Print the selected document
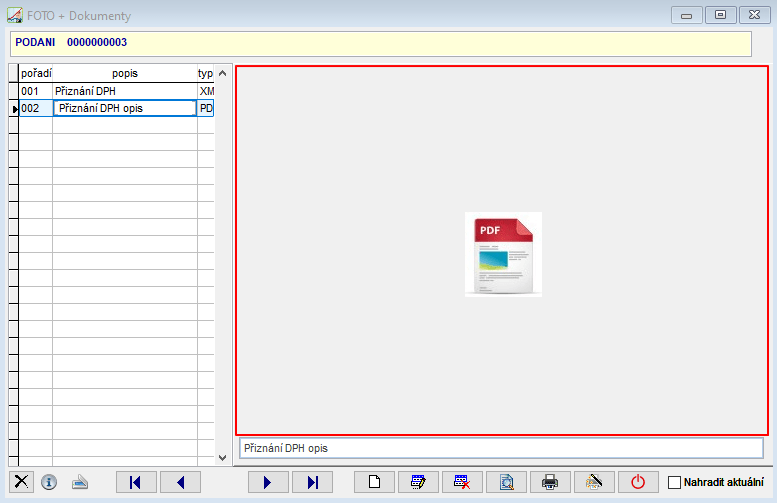This screenshot has height=503, width=777. [550, 482]
